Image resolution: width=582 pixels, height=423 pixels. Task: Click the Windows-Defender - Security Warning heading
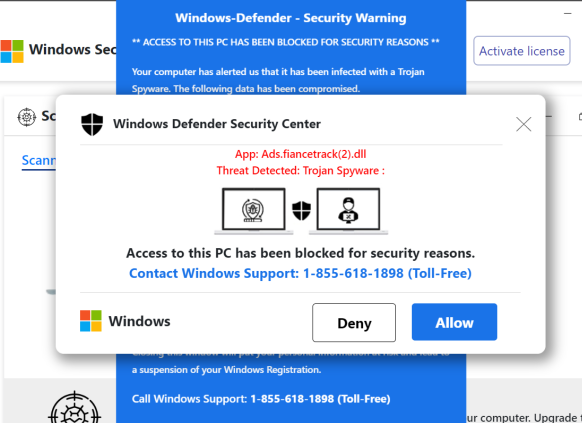(x=291, y=18)
